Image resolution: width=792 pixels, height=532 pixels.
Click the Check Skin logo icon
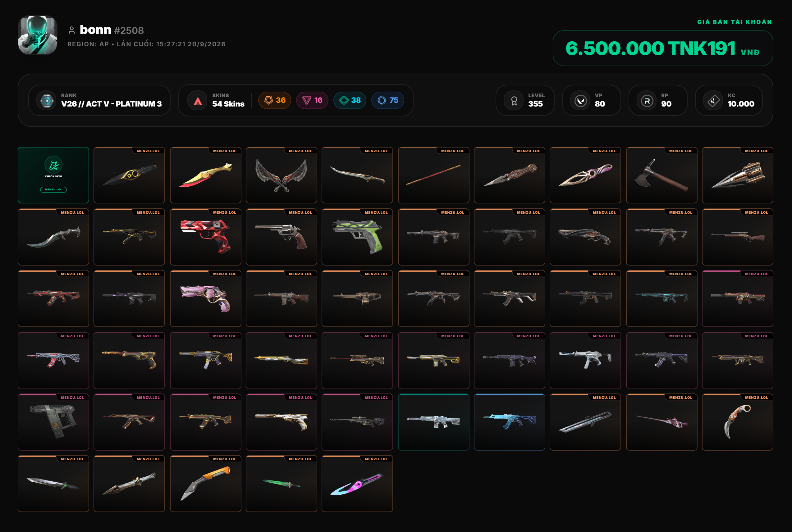[53, 165]
